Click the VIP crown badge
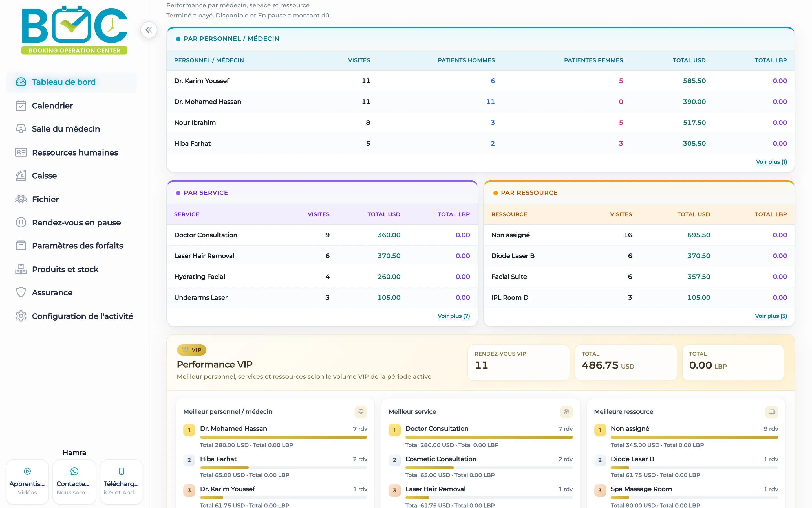Screen dimensions: 812x508 click(192, 350)
